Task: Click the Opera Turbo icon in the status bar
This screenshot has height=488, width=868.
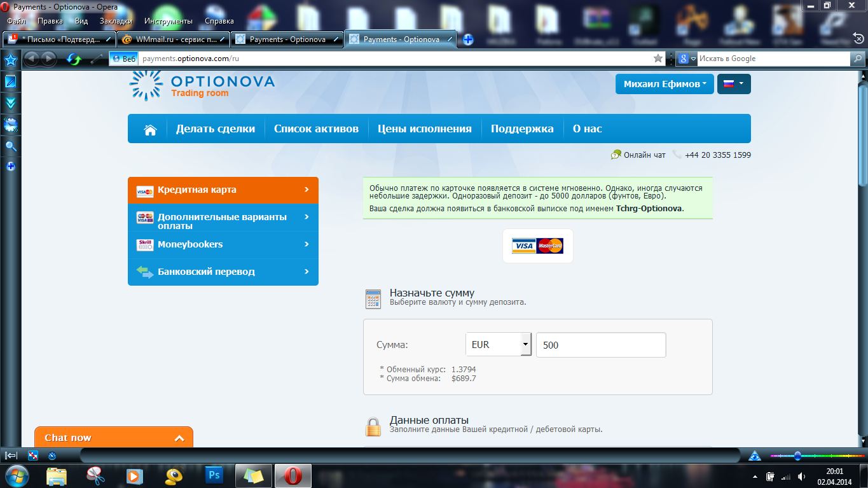Action: [52, 456]
